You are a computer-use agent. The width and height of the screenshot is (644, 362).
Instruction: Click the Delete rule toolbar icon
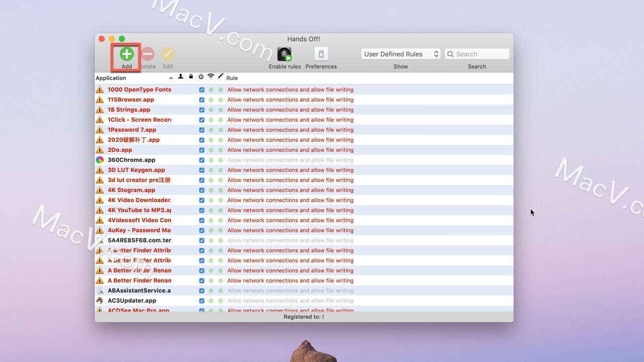(147, 54)
